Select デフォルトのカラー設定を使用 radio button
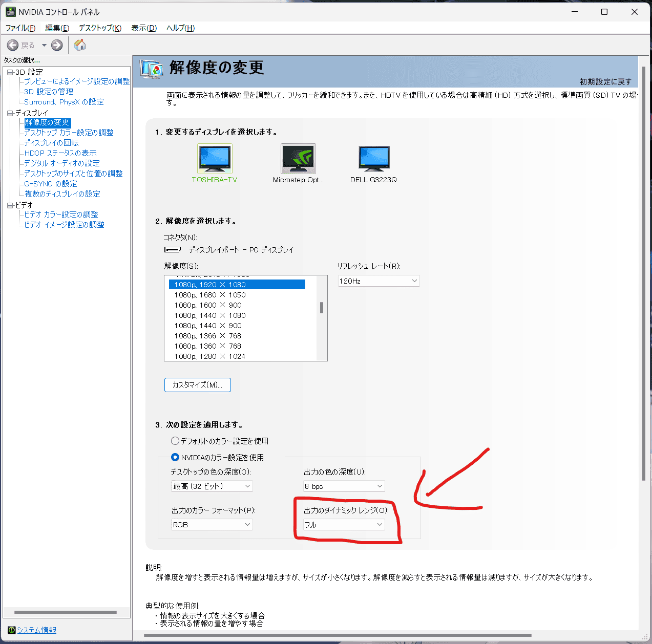Viewport: 652px width, 644px height. coord(175,441)
